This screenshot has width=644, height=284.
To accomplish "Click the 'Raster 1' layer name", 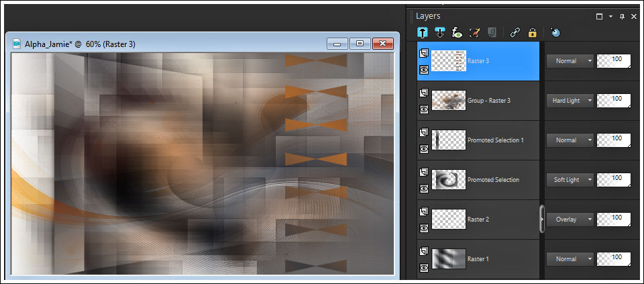I will click(478, 259).
